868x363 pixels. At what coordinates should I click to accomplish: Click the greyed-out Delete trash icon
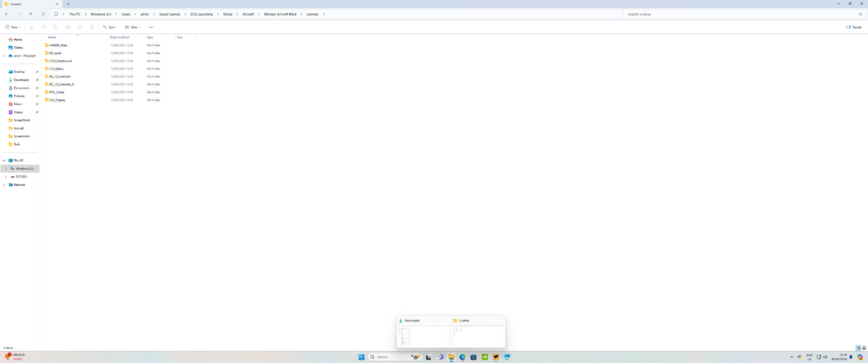[x=92, y=27]
